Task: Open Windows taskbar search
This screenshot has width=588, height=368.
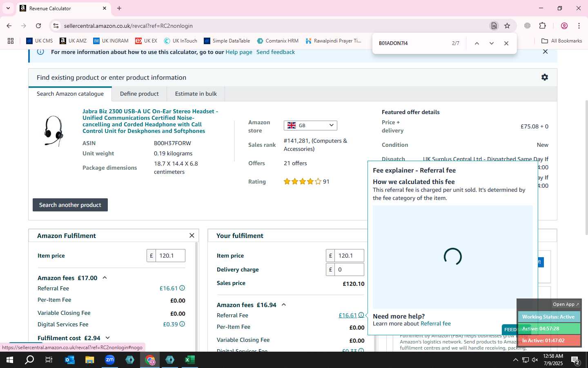Action: [x=29, y=360]
